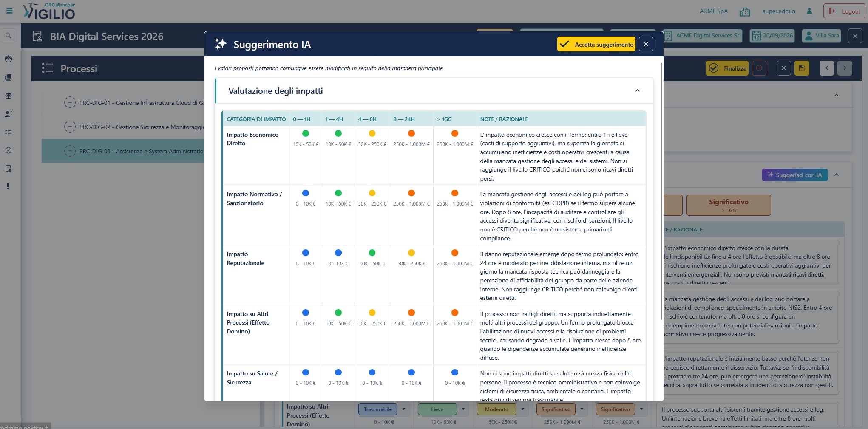Click the sparkle icon in Suggerimento IA header
Screen dimensions: 868x429
pyautogui.click(x=221, y=44)
